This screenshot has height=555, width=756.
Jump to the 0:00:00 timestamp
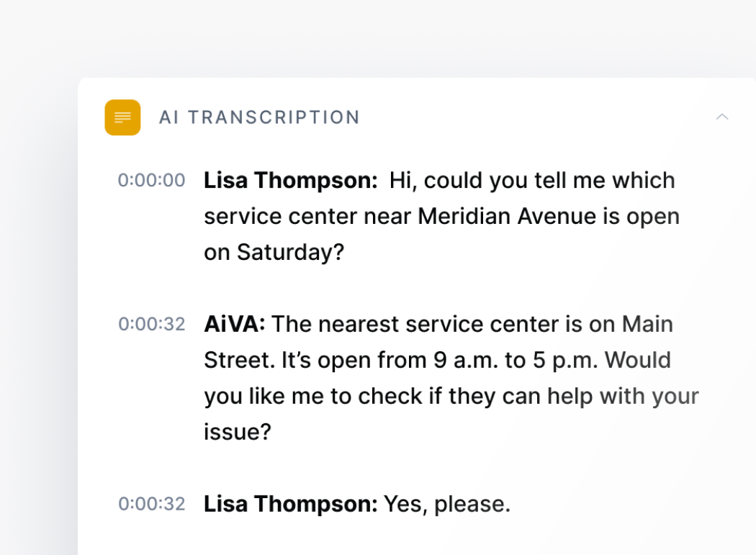151,180
